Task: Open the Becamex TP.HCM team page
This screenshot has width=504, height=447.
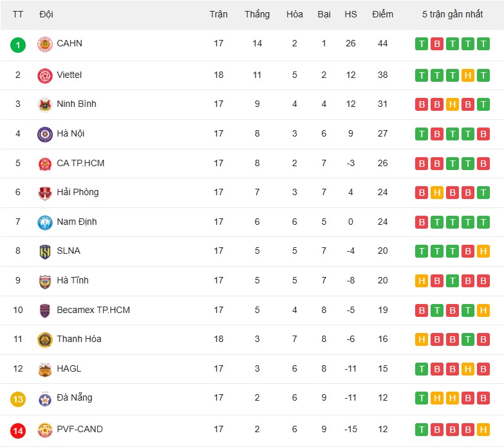Action: pyautogui.click(x=93, y=310)
